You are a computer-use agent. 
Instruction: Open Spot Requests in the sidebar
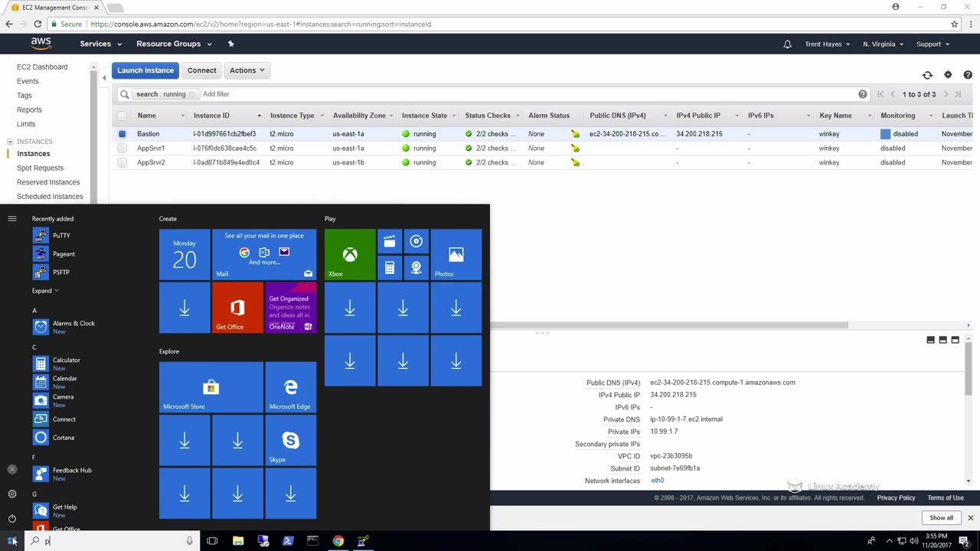pos(40,168)
